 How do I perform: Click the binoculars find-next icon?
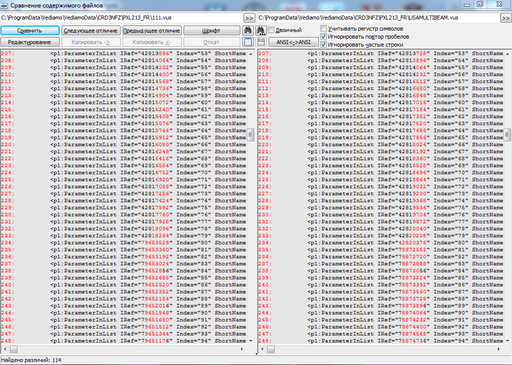(261, 31)
